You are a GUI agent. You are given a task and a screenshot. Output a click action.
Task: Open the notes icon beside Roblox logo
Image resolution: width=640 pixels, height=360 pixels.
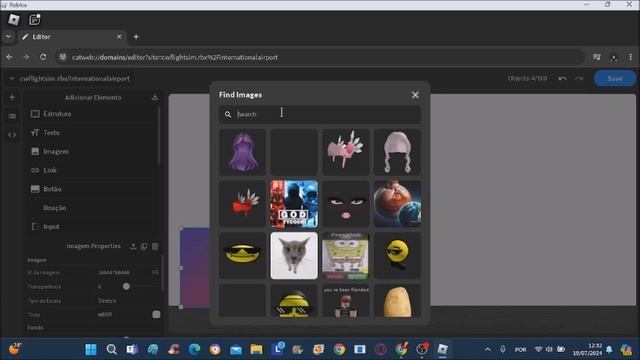coord(35,19)
